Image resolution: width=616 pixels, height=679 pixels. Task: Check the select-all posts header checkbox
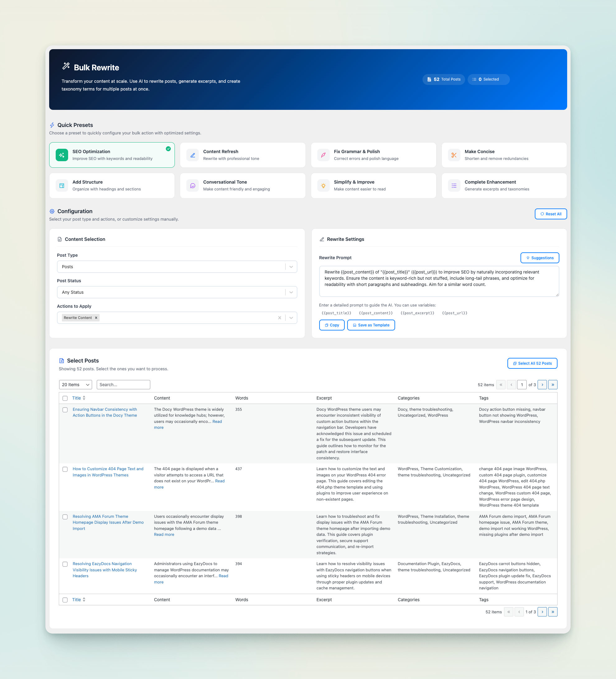pyautogui.click(x=65, y=398)
